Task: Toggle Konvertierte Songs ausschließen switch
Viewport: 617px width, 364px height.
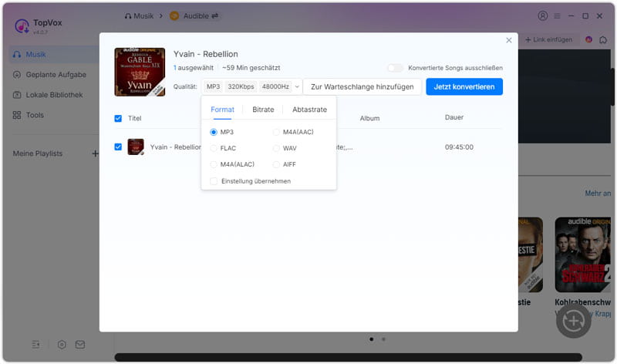Action: [x=395, y=68]
